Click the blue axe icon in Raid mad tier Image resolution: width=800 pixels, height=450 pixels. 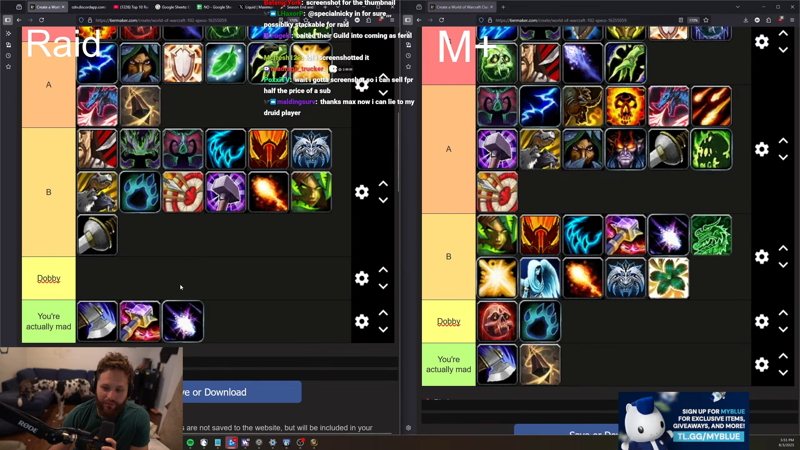(x=97, y=321)
